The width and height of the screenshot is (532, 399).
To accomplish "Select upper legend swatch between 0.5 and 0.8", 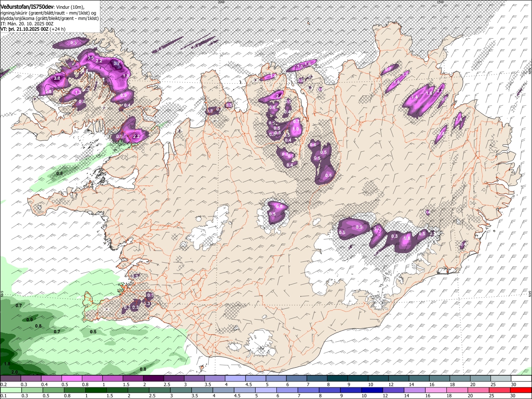I will 71,378.
